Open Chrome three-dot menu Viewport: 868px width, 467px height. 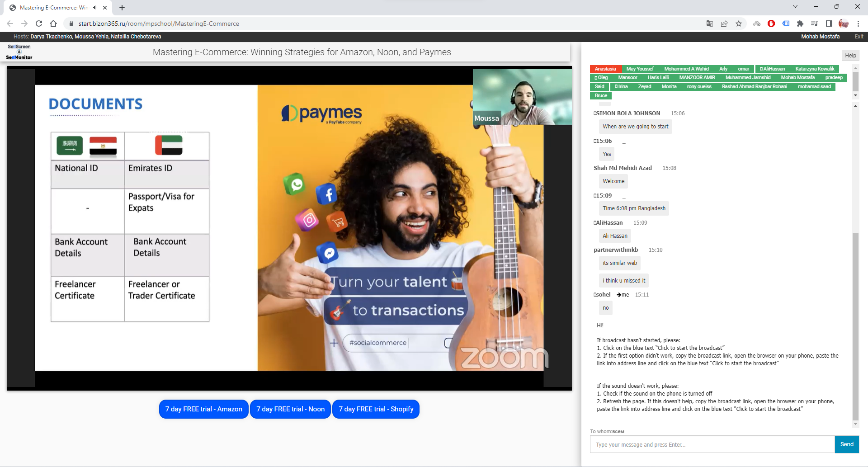858,24
